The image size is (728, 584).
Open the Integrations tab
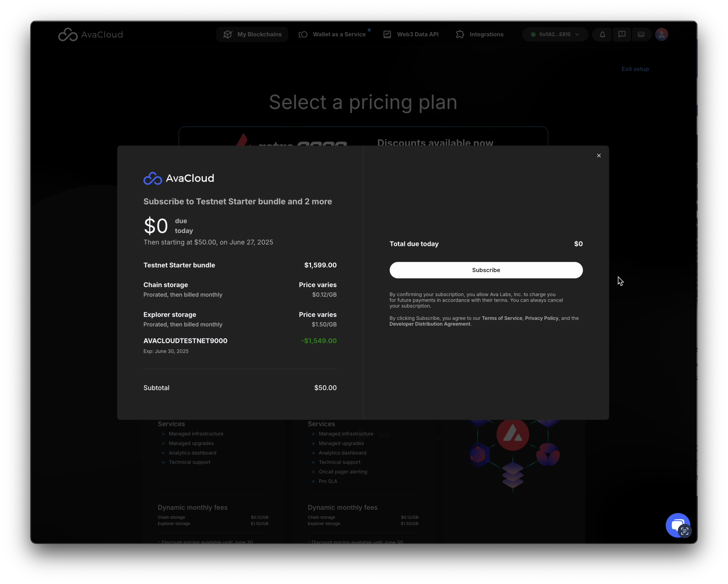click(x=486, y=34)
